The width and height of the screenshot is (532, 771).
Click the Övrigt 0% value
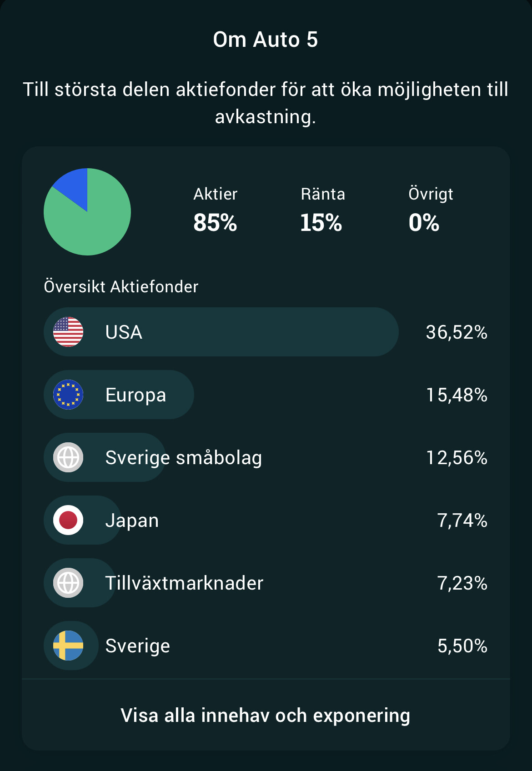[424, 223]
